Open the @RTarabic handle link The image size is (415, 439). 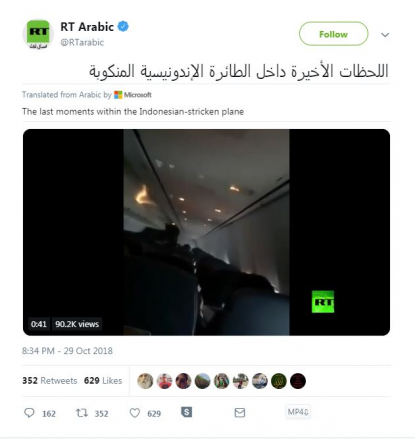tap(82, 43)
